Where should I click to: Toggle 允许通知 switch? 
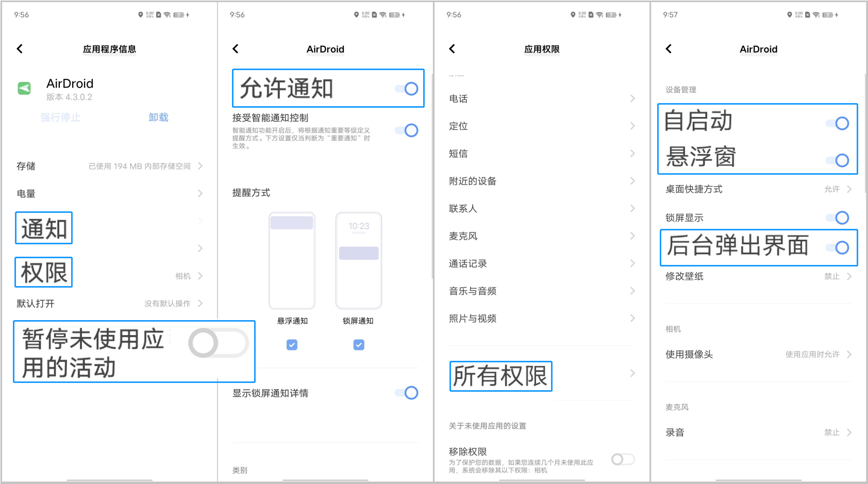click(x=407, y=89)
